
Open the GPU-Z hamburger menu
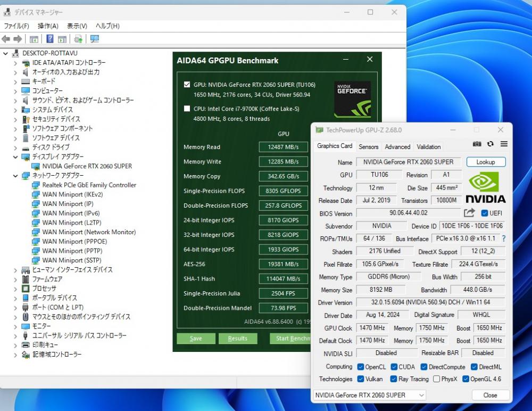(x=504, y=144)
